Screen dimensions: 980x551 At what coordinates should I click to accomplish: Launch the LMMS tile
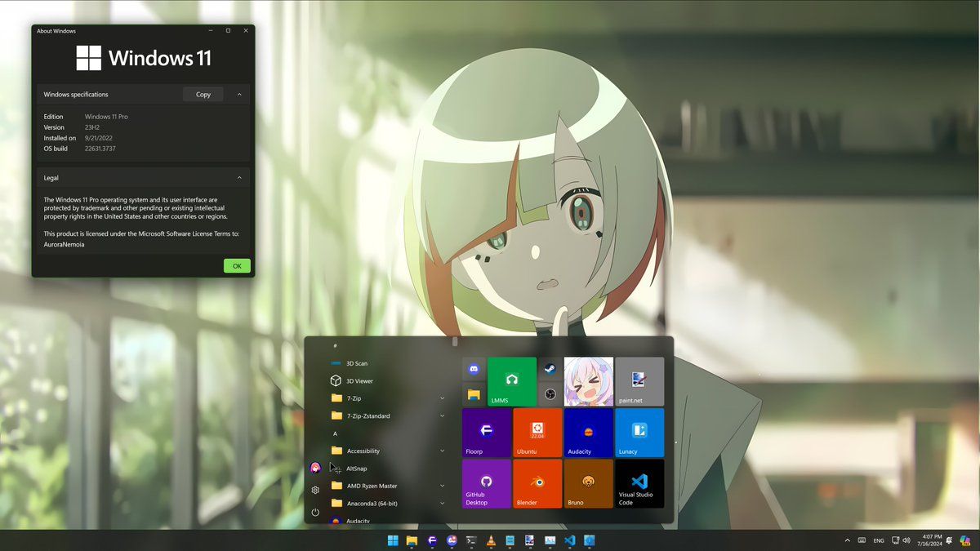(512, 382)
